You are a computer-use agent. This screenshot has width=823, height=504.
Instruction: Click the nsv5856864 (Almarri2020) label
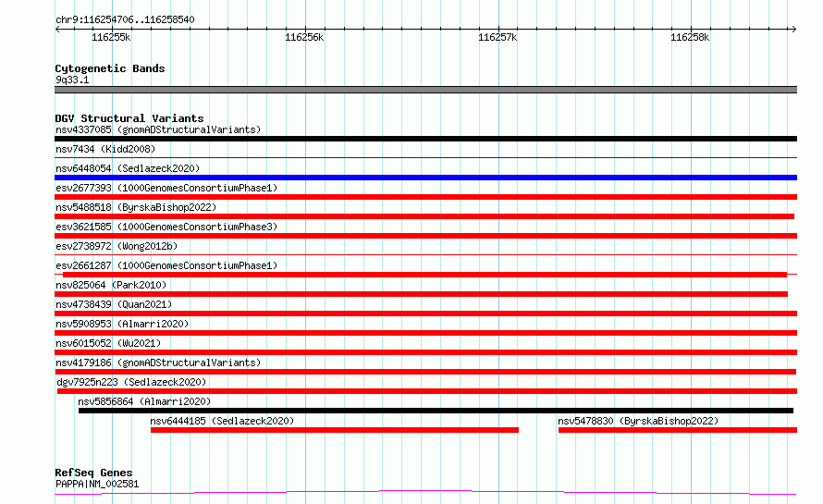coord(144,401)
